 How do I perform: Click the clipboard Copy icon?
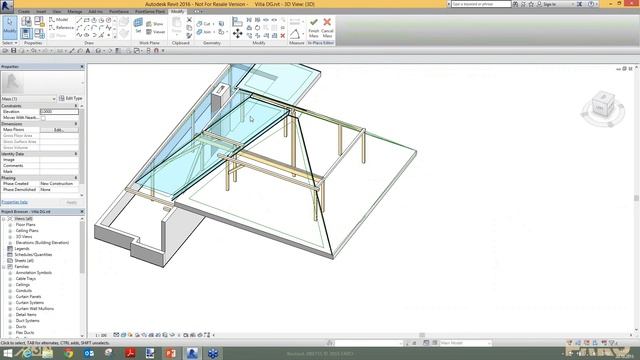(189, 27)
